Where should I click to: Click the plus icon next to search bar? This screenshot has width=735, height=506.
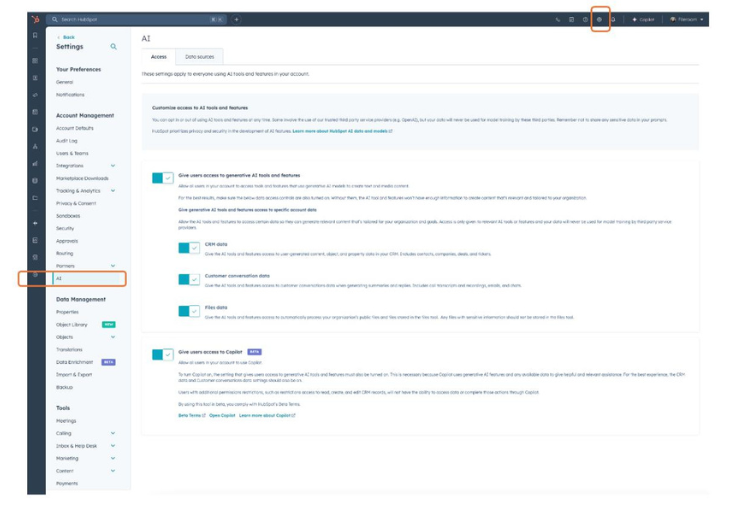pyautogui.click(x=237, y=19)
